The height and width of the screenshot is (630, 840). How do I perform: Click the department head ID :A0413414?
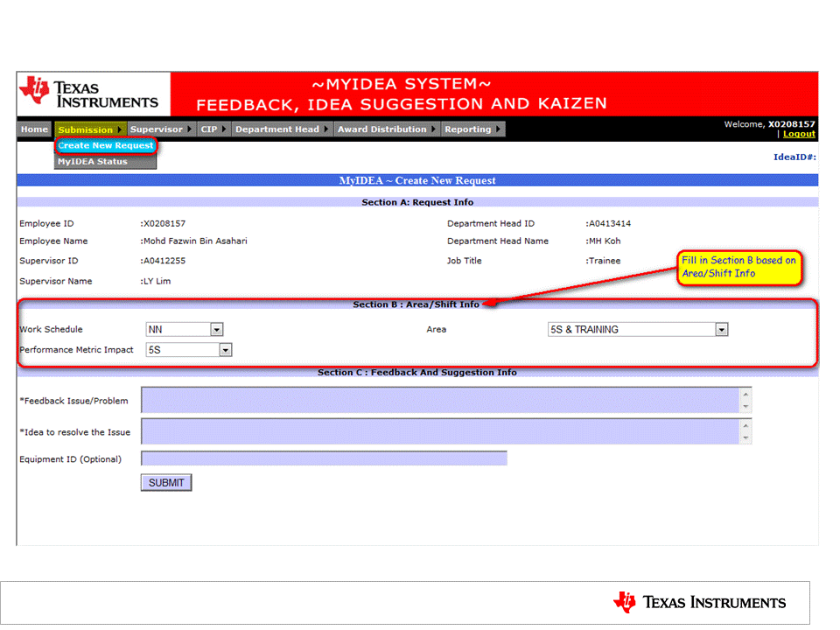608,223
